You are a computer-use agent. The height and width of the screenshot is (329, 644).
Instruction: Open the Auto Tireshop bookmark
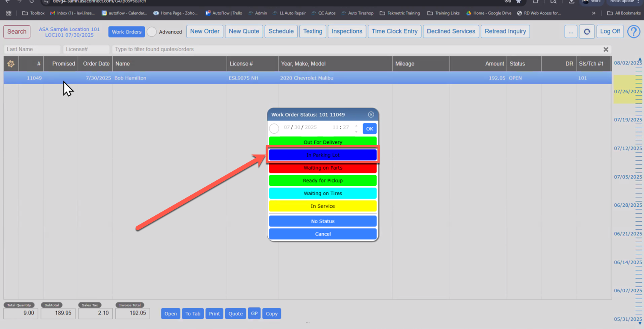click(357, 13)
